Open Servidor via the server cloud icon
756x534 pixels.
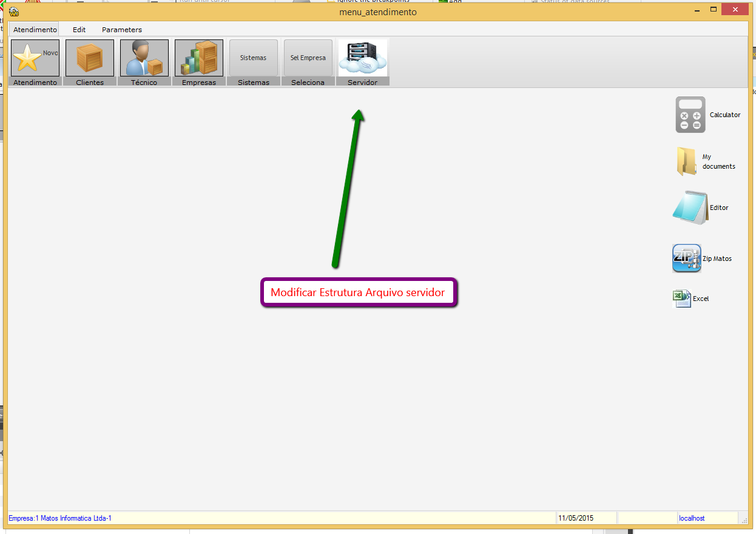tap(362, 58)
